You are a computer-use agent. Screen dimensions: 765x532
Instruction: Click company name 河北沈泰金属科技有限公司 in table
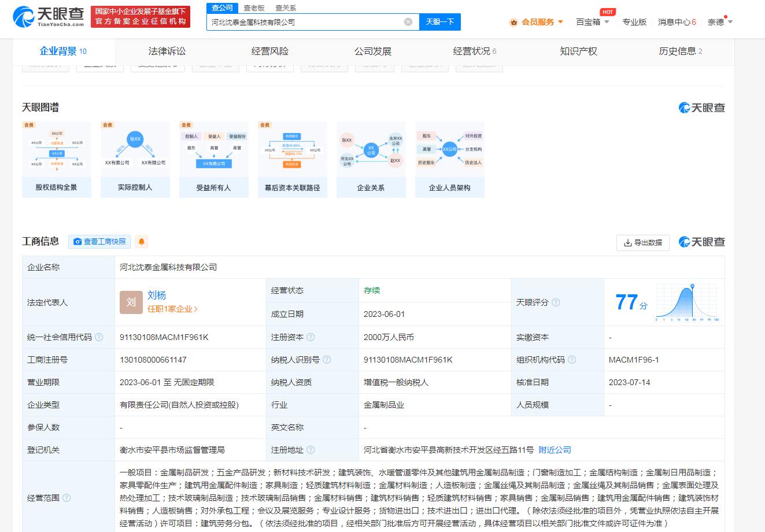point(168,267)
